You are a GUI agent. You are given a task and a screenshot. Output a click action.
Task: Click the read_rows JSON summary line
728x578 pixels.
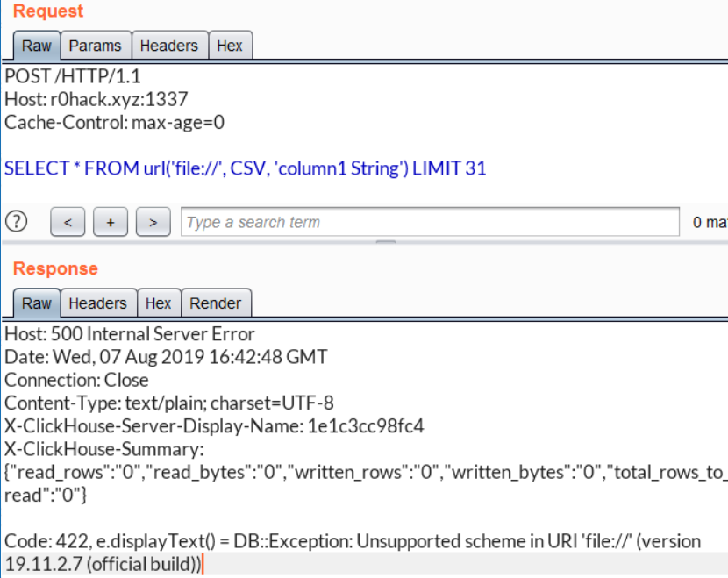point(366,472)
